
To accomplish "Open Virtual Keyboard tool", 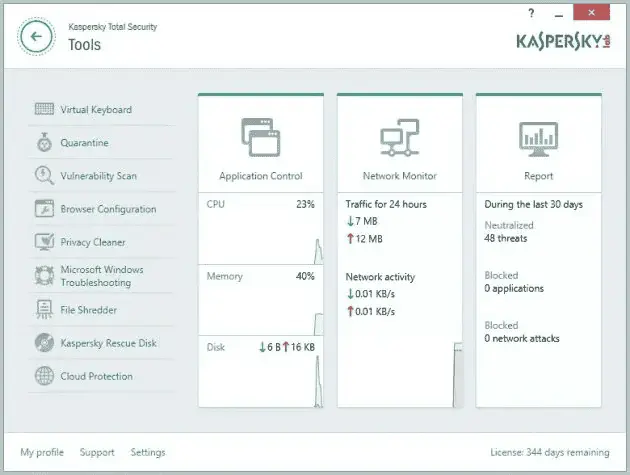I will (96, 110).
